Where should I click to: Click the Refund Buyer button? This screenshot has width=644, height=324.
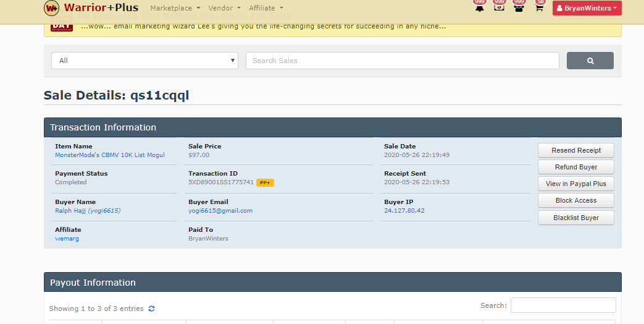(x=576, y=167)
